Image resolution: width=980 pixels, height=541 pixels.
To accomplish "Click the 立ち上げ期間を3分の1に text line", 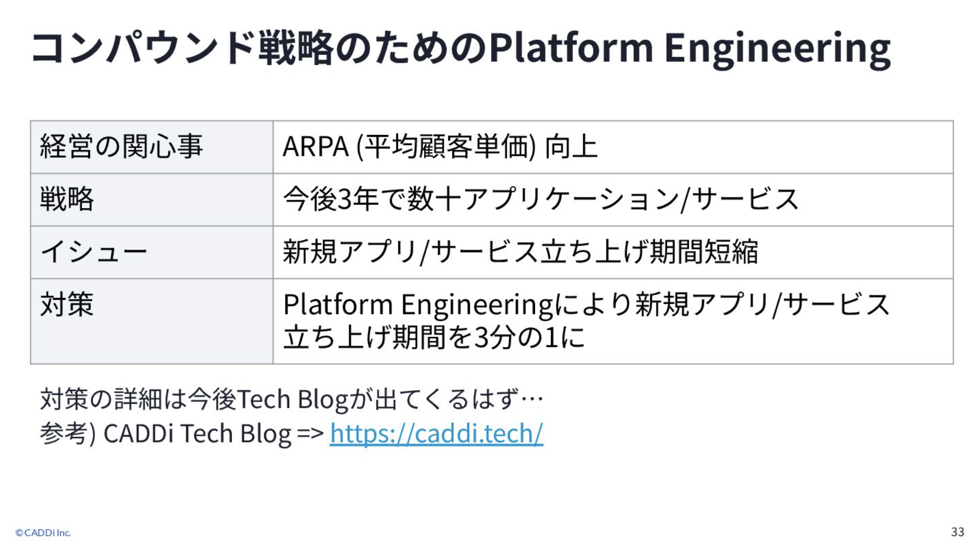I will (x=434, y=337).
